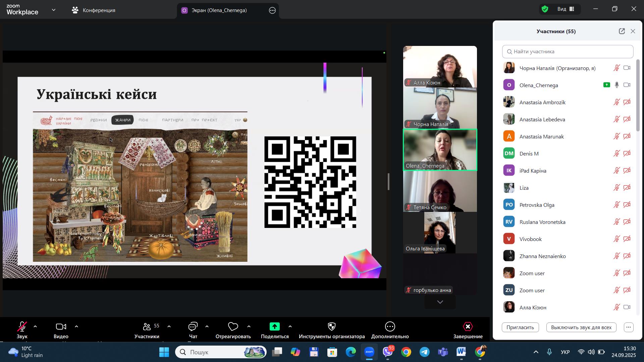Open Host tools shield icon

(x=331, y=327)
